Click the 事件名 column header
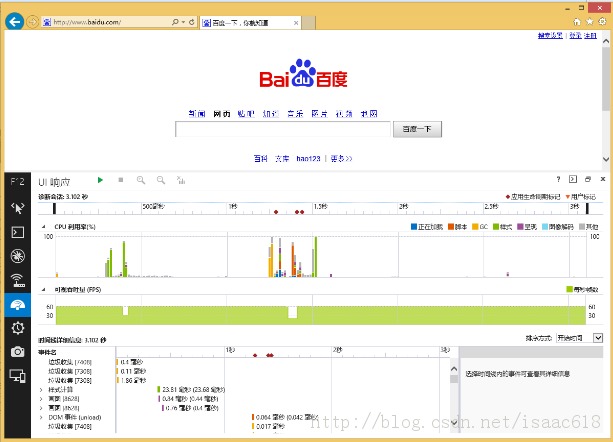This screenshot has height=442, width=613. [x=48, y=352]
